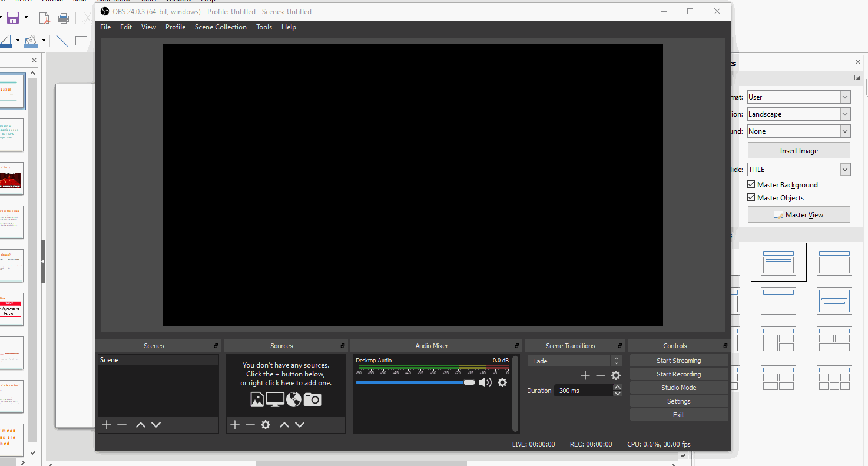Toggle the Master Background checkbox
The image size is (868, 466).
[x=751, y=184]
